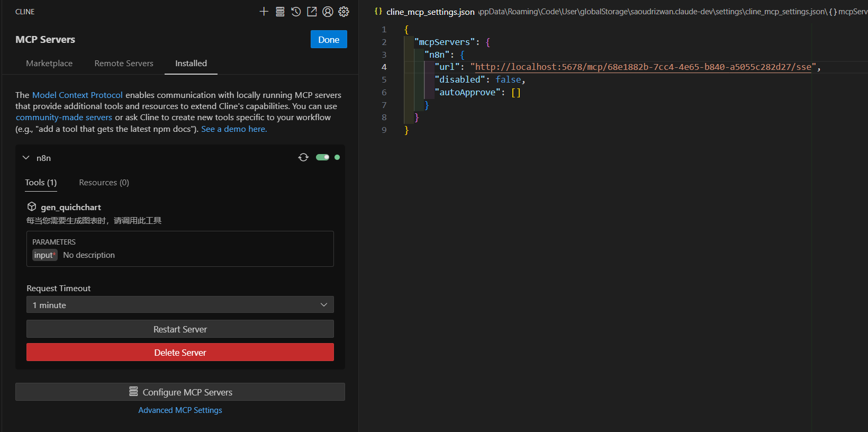Open the Request Timeout dropdown

tap(180, 304)
